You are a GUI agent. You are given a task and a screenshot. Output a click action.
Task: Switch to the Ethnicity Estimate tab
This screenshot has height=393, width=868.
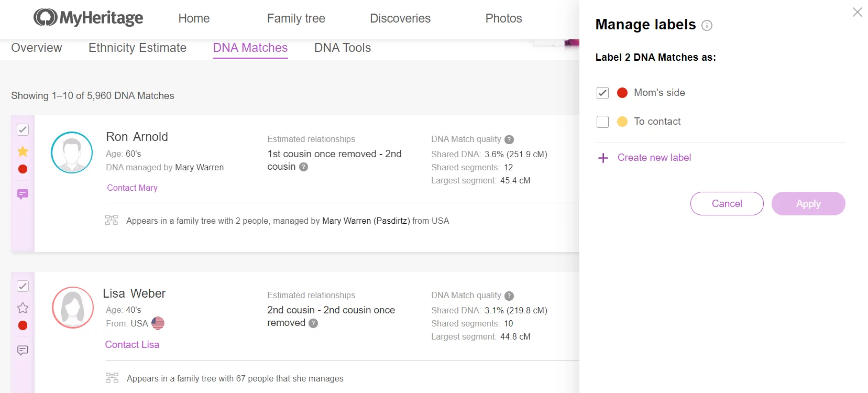(137, 48)
